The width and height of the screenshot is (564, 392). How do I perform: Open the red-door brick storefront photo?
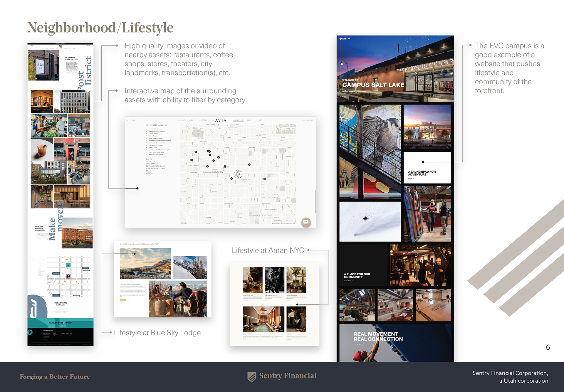point(72,149)
